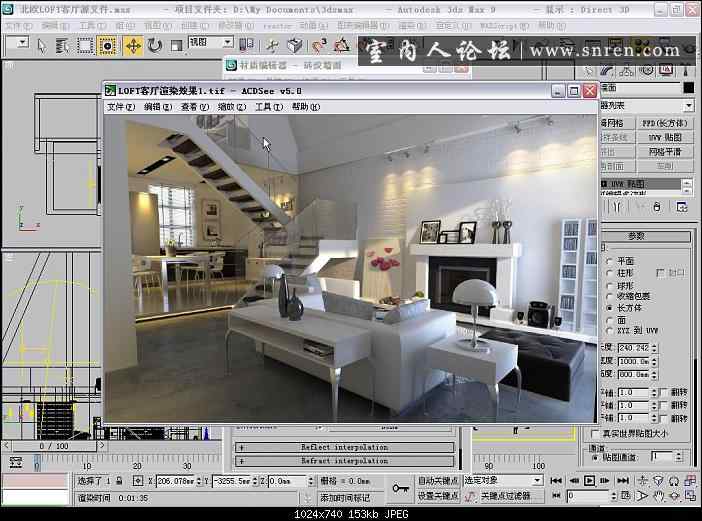Open the selection filter dropdown on toolbar

22,43
